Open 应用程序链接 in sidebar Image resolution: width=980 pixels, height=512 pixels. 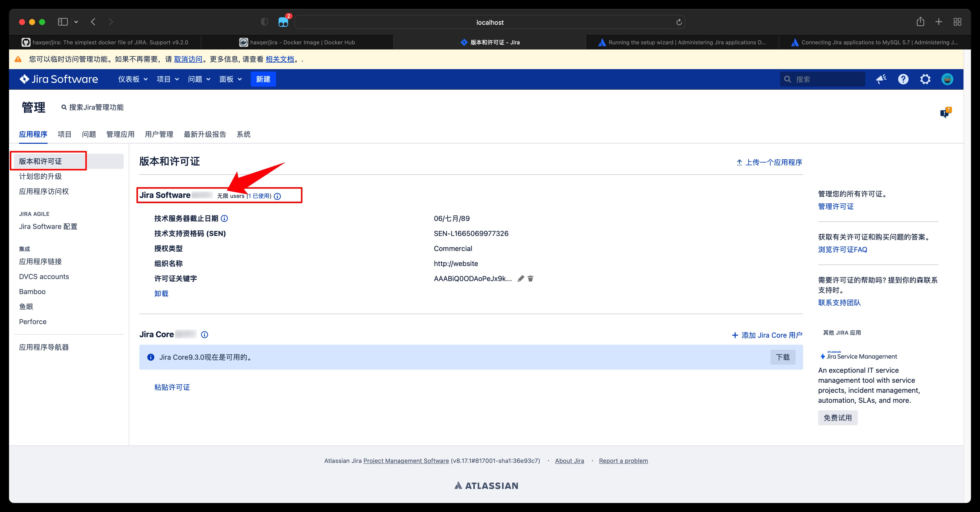click(40, 261)
